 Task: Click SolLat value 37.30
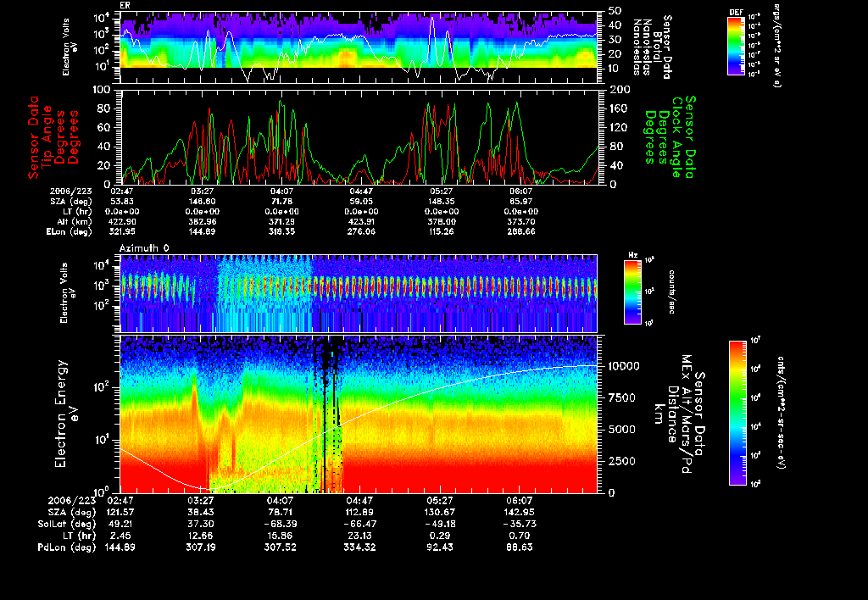pyautogui.click(x=200, y=524)
